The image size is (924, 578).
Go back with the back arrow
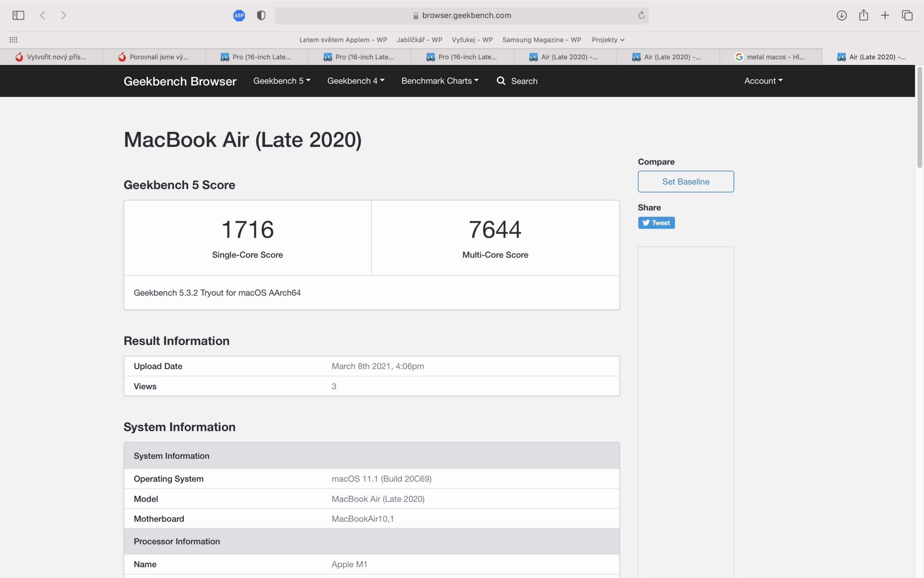43,15
